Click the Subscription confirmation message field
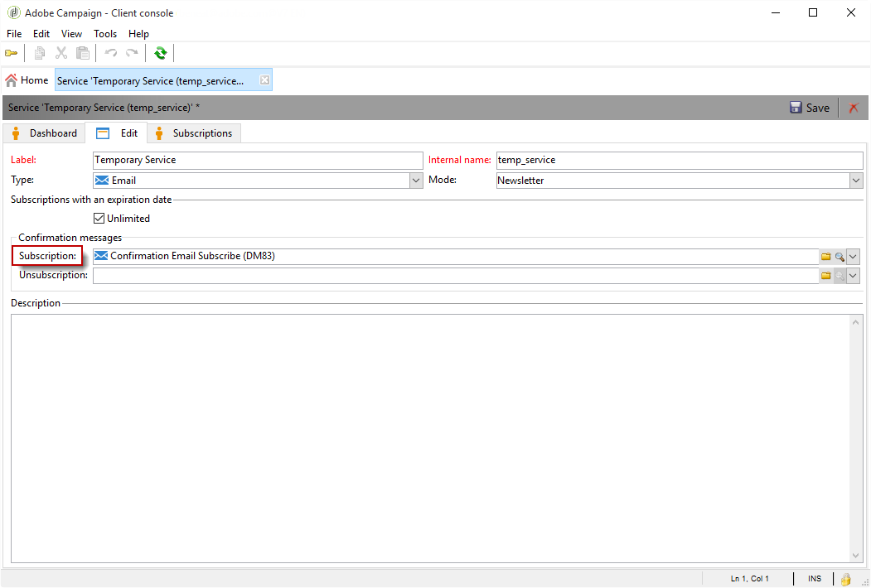Image resolution: width=871 pixels, height=588 pixels. 456,257
